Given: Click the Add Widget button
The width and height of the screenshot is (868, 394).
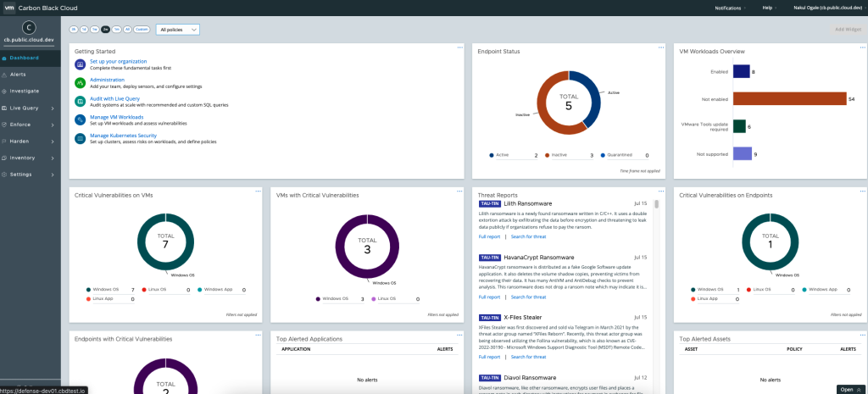Looking at the screenshot, I should coord(849,30).
